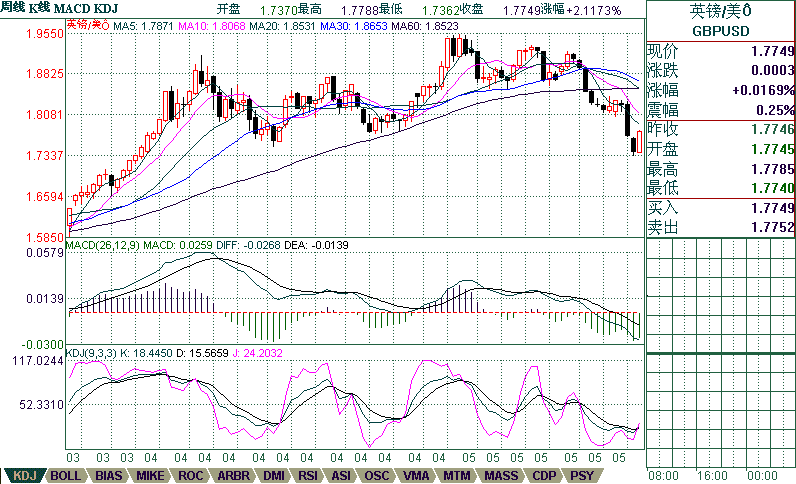The height and width of the screenshot is (484, 796).
Task: Switch to the KDJ indicator tab
Action: pos(24,476)
